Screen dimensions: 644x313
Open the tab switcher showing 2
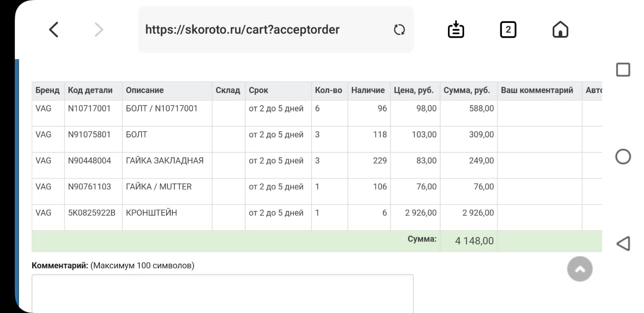pos(508,30)
